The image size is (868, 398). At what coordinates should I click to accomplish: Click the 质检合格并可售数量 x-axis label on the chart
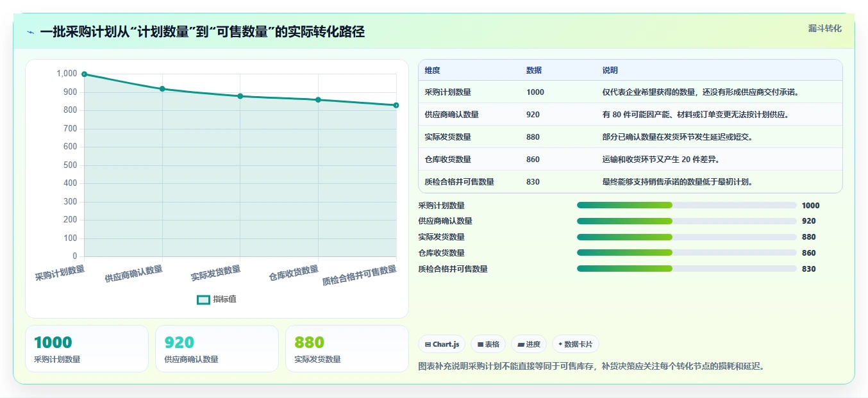[x=360, y=276]
